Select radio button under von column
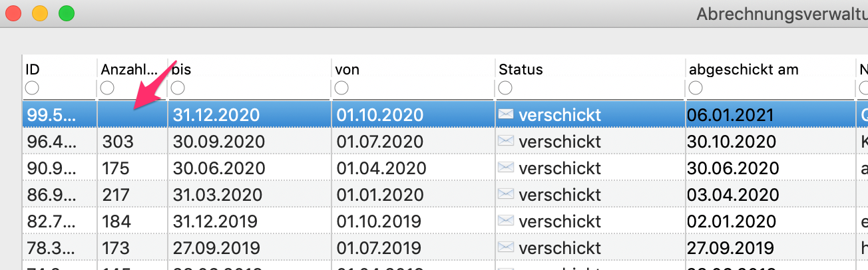This screenshot has width=868, height=270. (x=341, y=88)
